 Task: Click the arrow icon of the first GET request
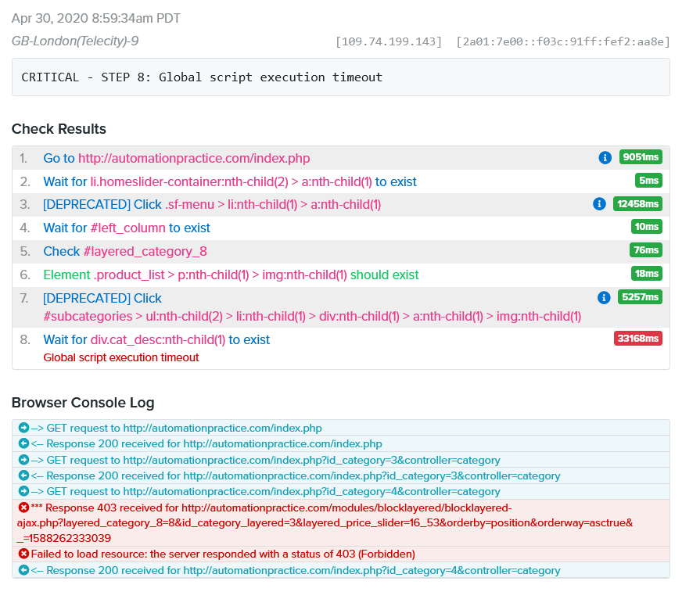[x=23, y=428]
